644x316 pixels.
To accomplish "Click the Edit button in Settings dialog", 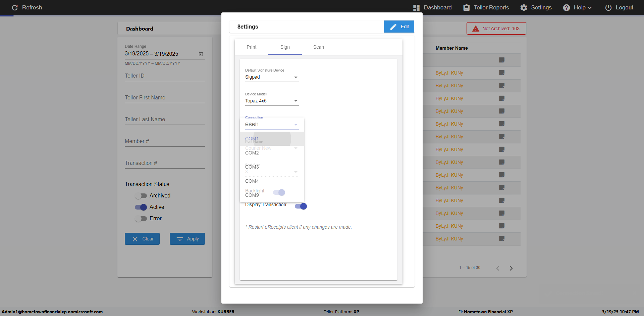I will pos(399,27).
